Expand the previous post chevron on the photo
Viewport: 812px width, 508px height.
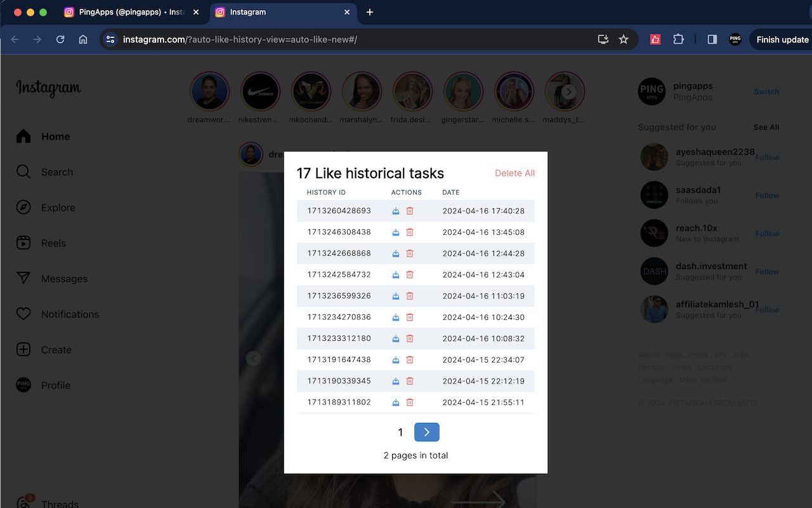(x=253, y=358)
